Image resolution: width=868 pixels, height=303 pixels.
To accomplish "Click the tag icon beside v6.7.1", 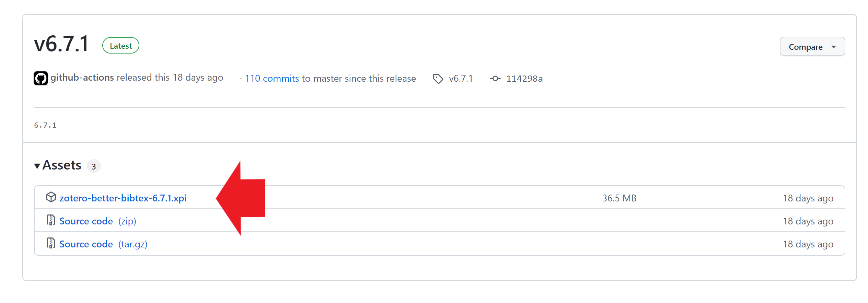I will coord(438,79).
